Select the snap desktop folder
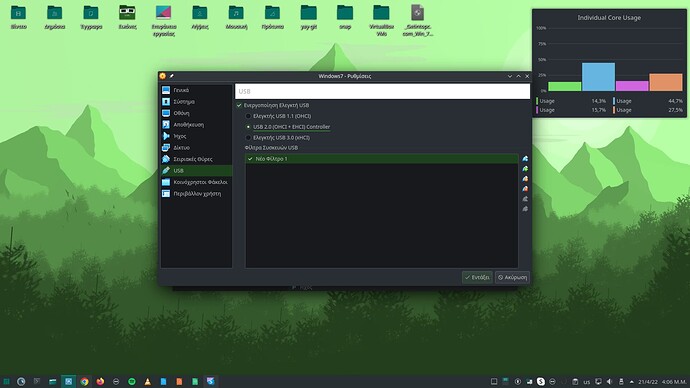 click(345, 18)
